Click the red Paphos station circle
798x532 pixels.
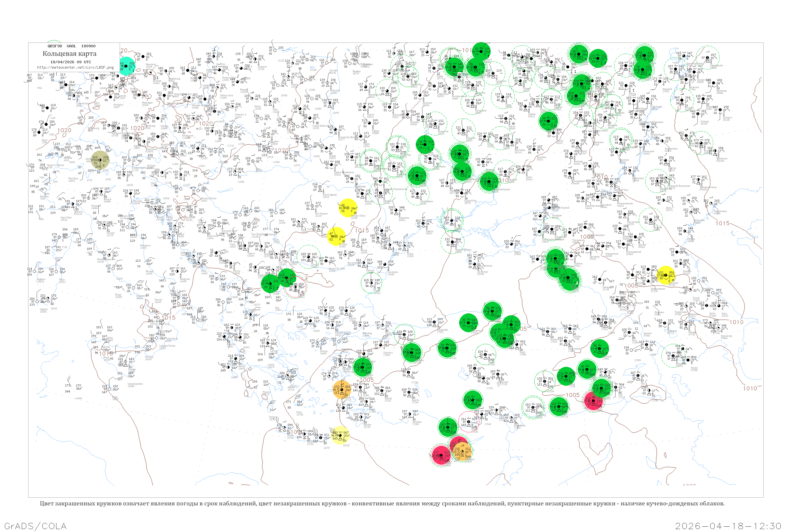tap(441, 455)
